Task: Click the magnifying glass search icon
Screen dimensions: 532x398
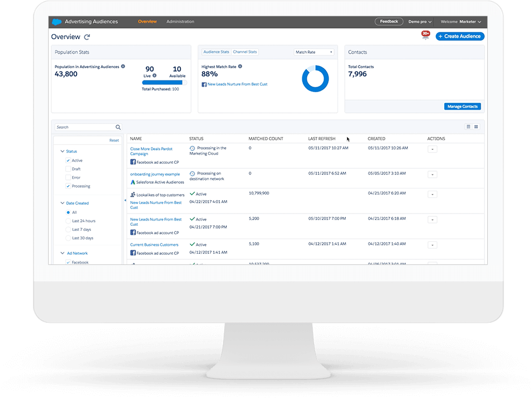Action: coord(118,127)
